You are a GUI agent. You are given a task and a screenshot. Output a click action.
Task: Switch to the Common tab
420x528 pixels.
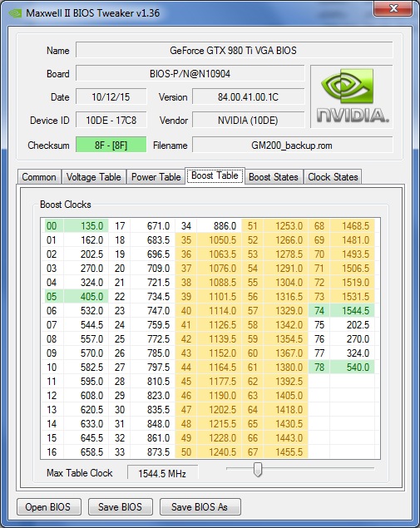pos(39,177)
